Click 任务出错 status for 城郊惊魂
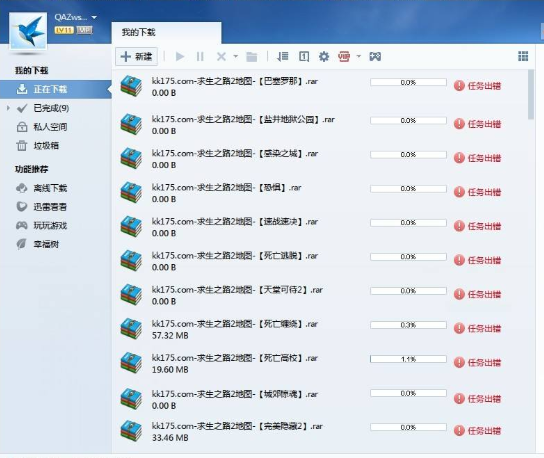The image size is (544, 458). pos(477,399)
